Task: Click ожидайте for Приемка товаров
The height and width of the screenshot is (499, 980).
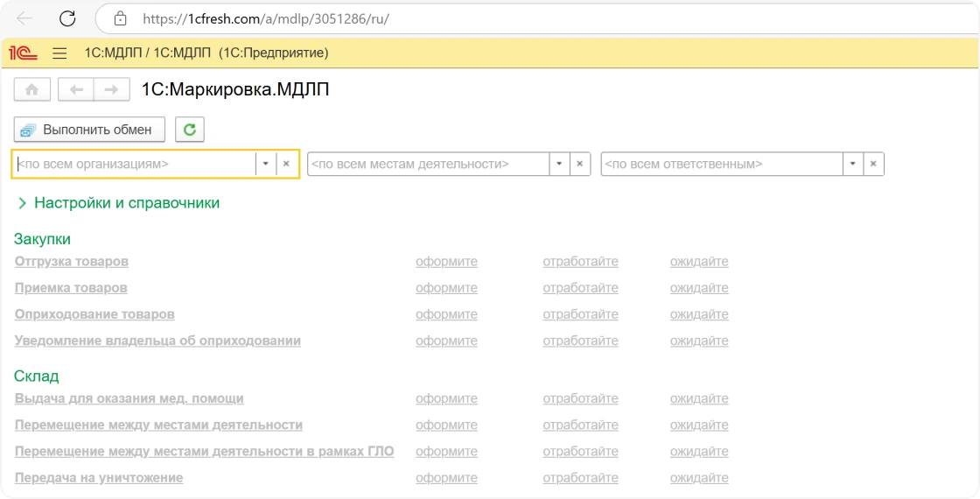Action: [699, 288]
